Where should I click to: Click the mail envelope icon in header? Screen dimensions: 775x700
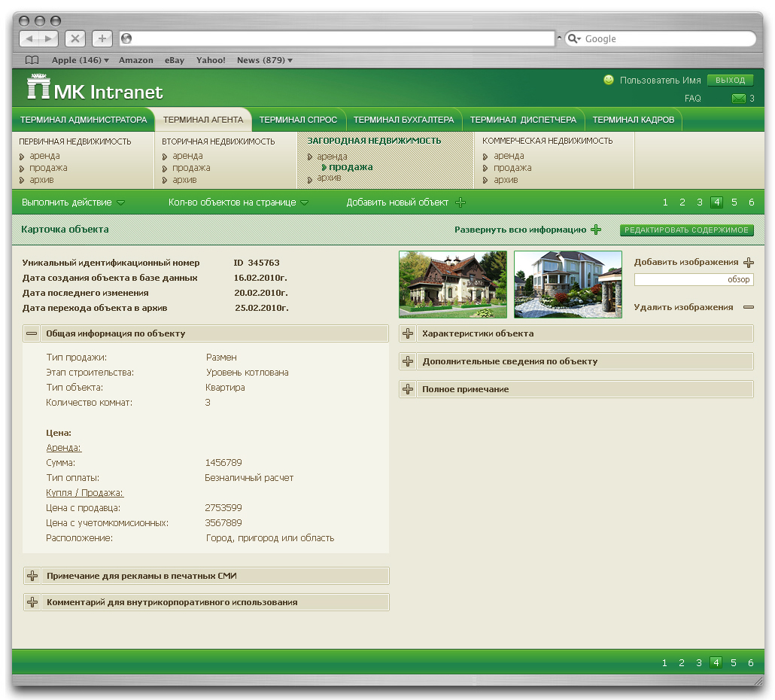[x=738, y=99]
